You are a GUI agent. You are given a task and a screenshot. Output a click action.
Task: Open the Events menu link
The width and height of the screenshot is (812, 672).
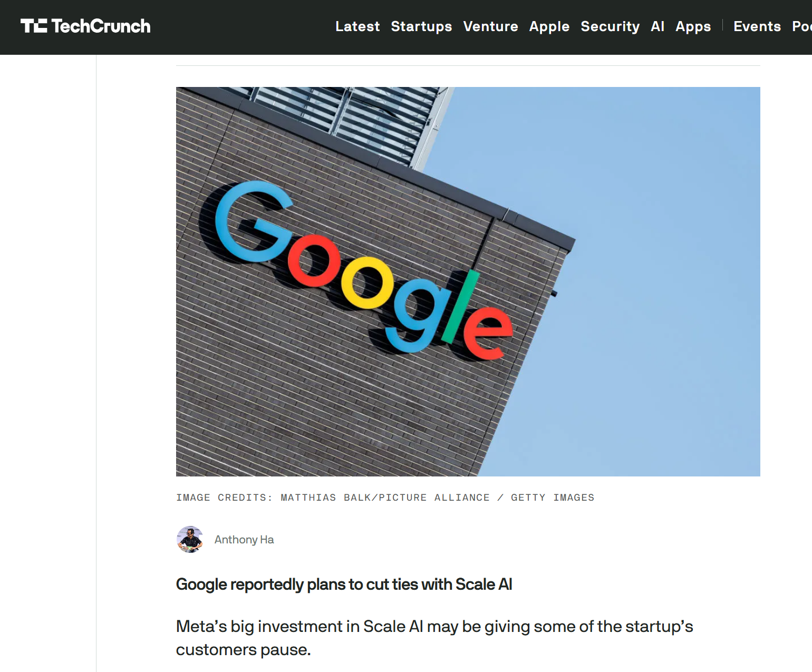(757, 26)
